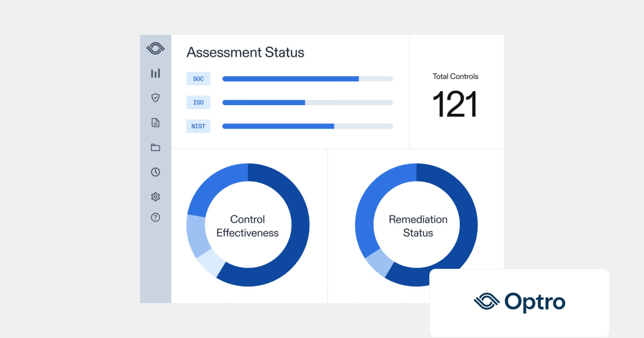The height and width of the screenshot is (338, 644).
Task: Open the clock history icon
Action: (156, 172)
